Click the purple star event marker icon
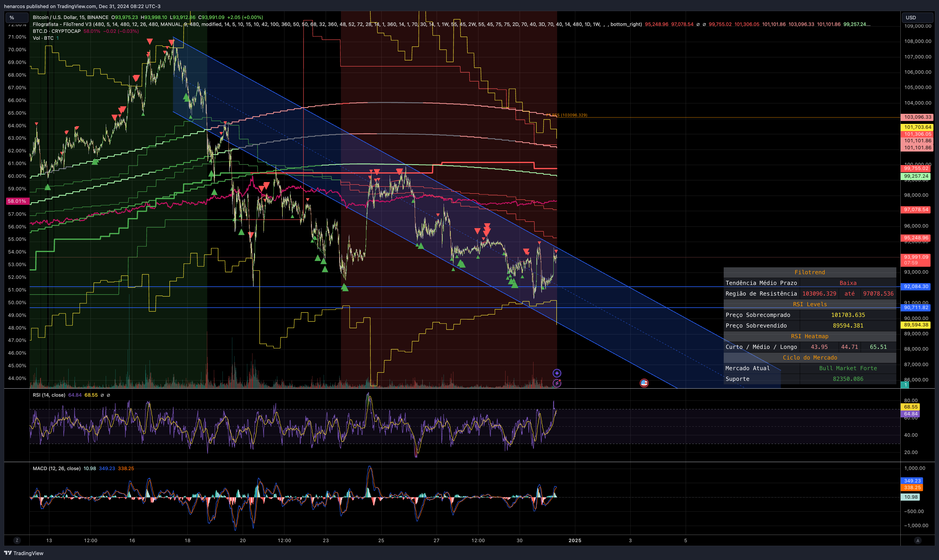Viewport: 939px width, 560px height. (x=557, y=373)
